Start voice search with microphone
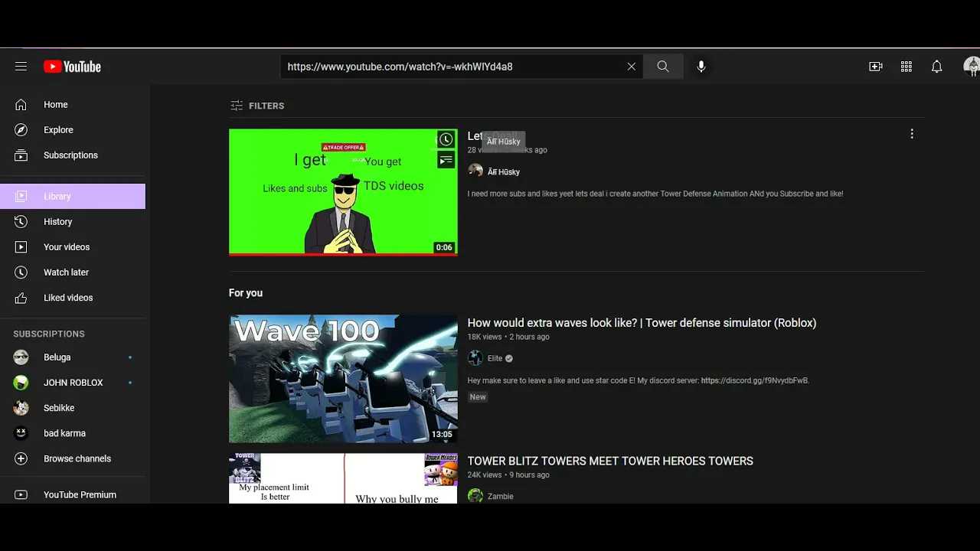The width and height of the screenshot is (980, 551). pyautogui.click(x=701, y=67)
